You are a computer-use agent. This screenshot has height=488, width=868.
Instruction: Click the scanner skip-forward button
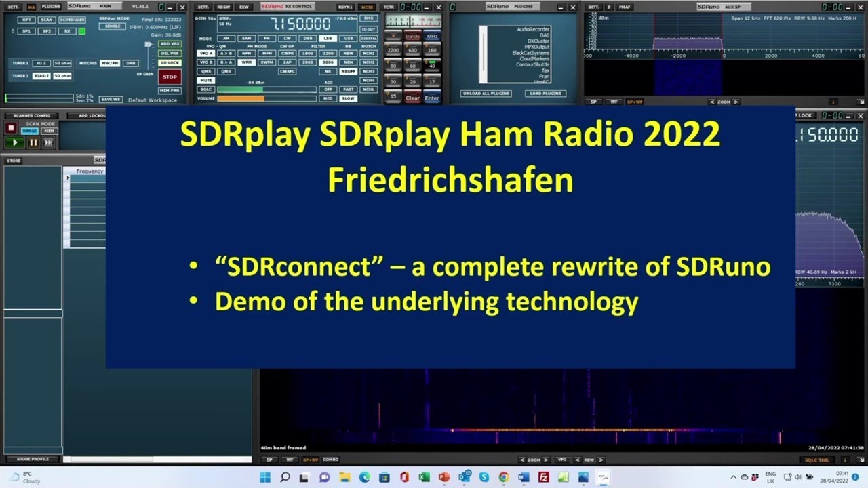(x=49, y=142)
